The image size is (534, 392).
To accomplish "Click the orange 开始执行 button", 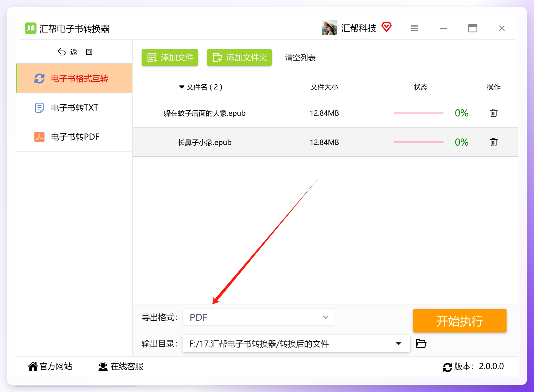I will 460,321.
